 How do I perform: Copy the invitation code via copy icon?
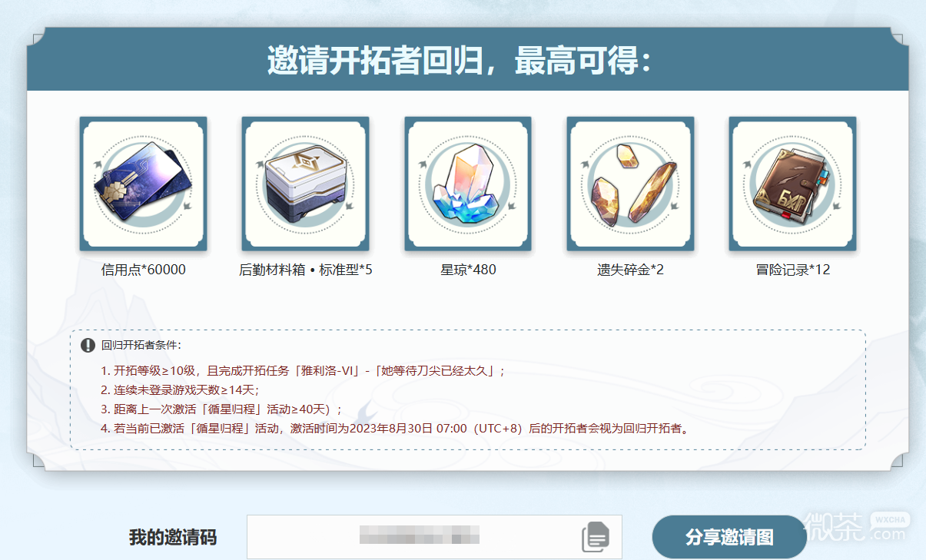596,536
